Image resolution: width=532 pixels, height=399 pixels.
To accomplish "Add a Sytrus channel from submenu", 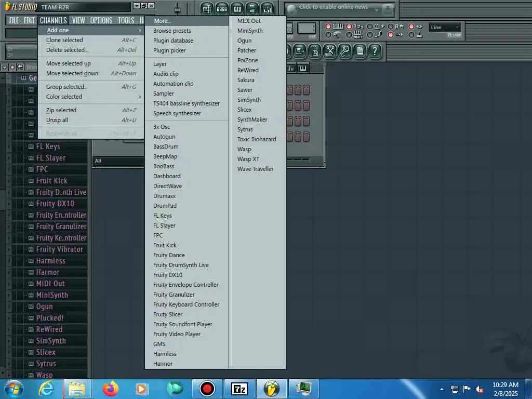I will point(257,129).
